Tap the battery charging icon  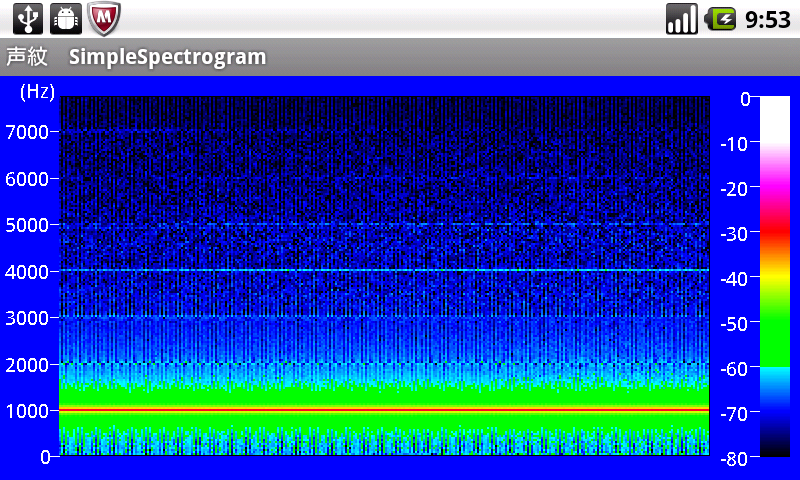(x=720, y=19)
